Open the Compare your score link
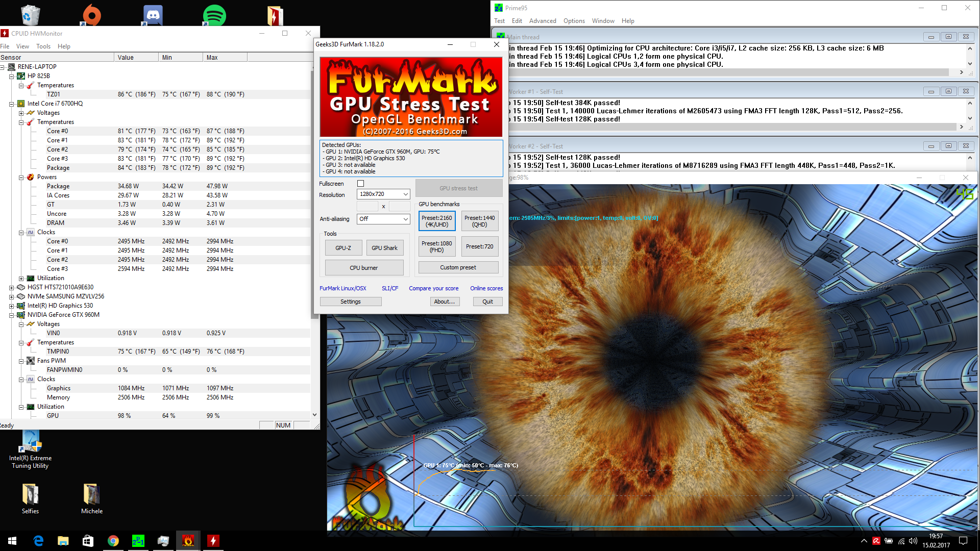The width and height of the screenshot is (980, 551). point(433,288)
